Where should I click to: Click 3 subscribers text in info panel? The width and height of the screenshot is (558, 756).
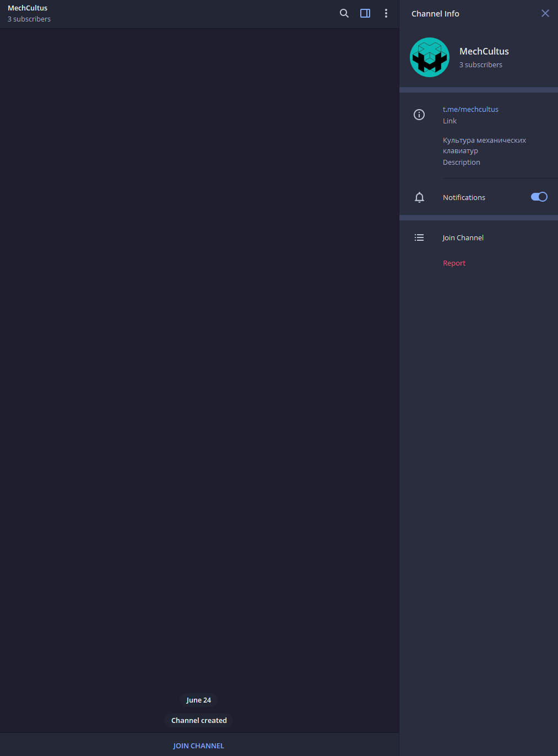click(x=481, y=64)
